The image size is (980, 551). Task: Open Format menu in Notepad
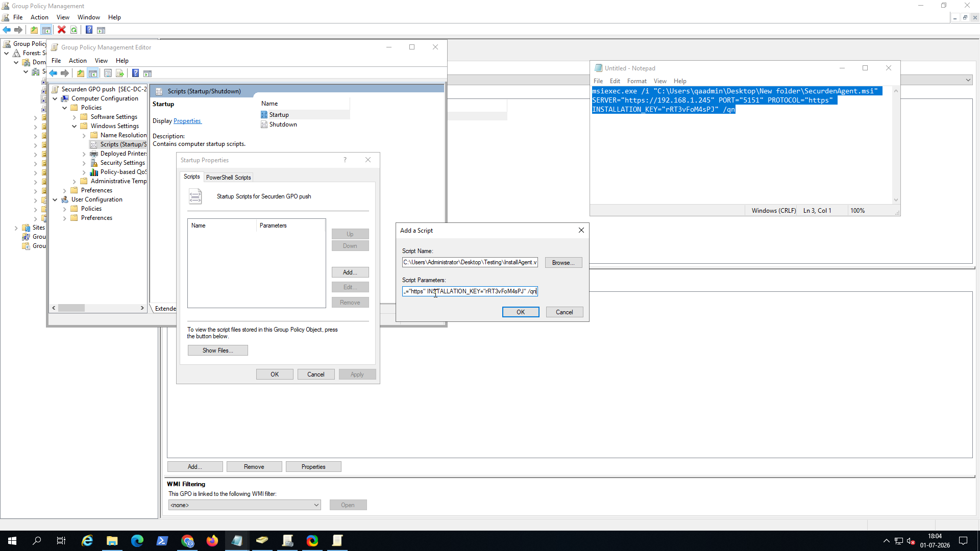(x=636, y=81)
